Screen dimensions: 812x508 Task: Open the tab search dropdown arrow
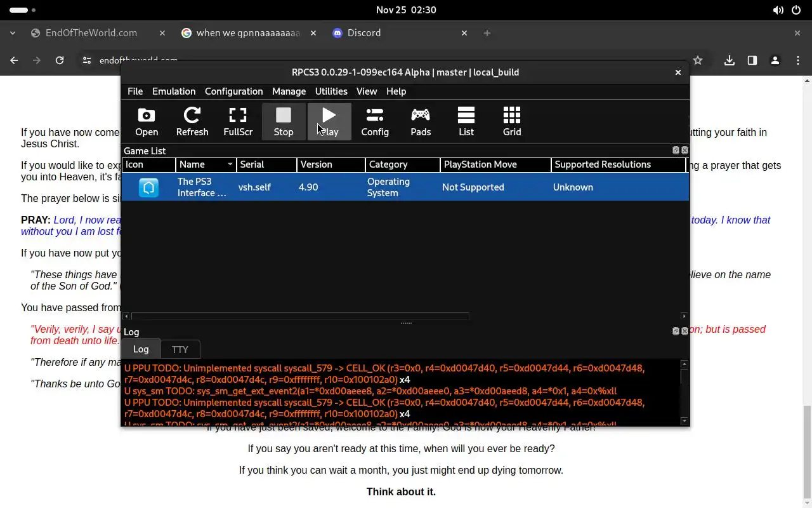click(13, 33)
